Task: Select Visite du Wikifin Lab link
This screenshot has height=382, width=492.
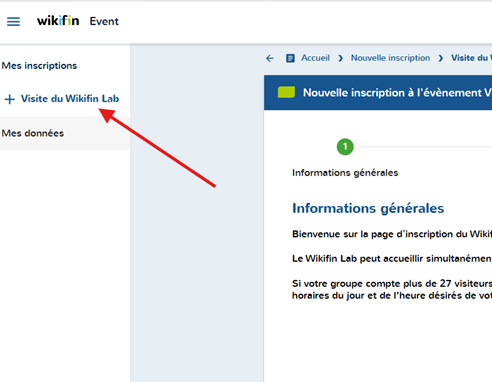Action: point(70,99)
